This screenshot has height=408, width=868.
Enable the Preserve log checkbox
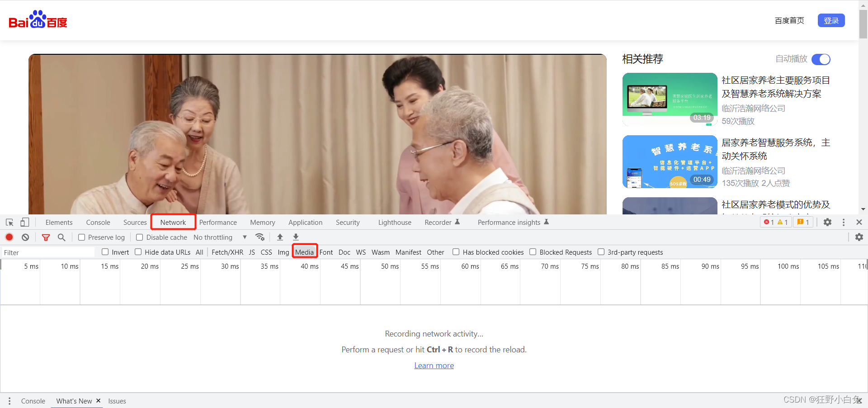point(82,237)
